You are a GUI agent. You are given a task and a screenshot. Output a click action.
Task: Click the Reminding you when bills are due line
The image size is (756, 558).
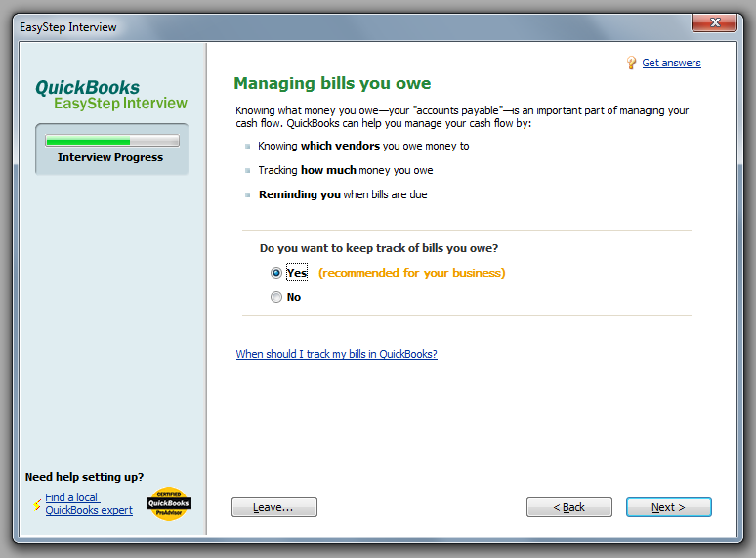click(x=343, y=194)
